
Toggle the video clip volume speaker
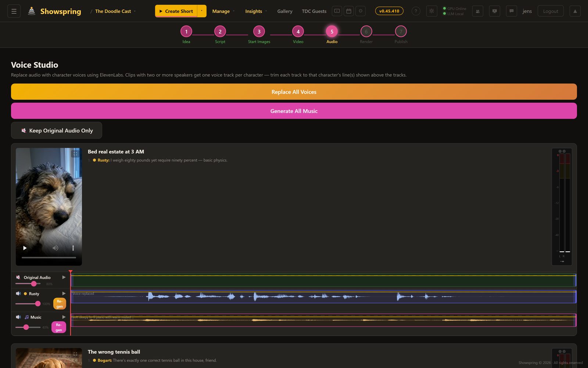point(55,248)
